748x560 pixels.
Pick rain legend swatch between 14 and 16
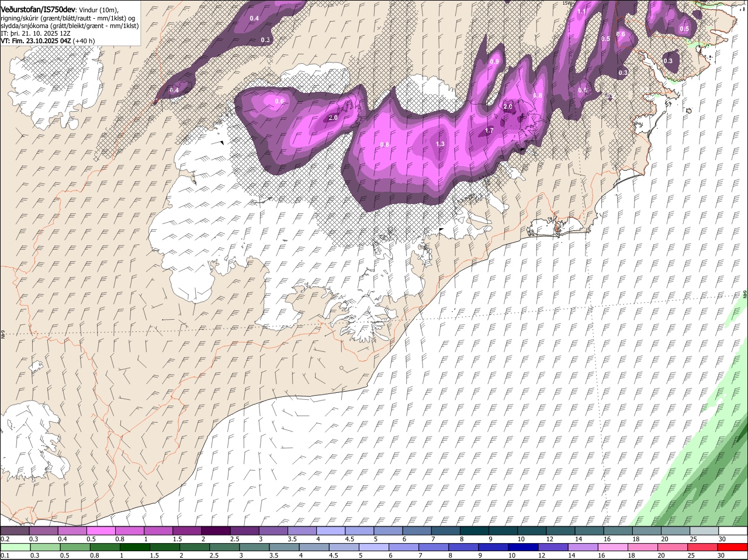[x=583, y=548]
